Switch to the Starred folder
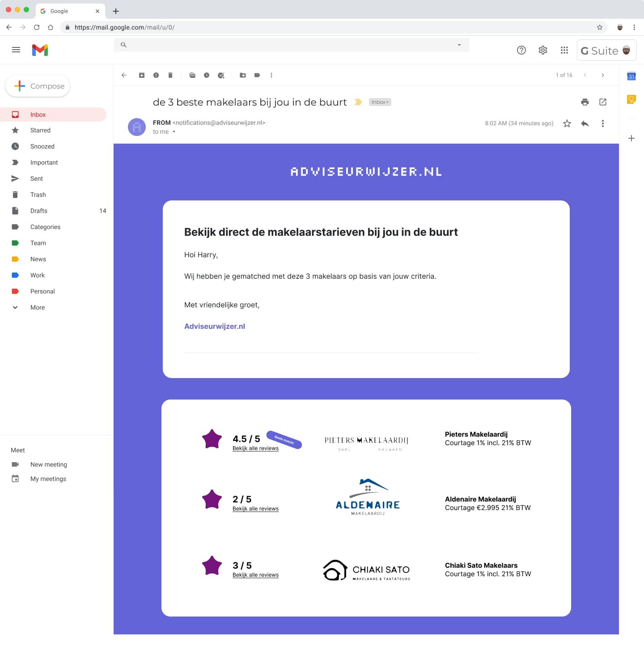 40,130
